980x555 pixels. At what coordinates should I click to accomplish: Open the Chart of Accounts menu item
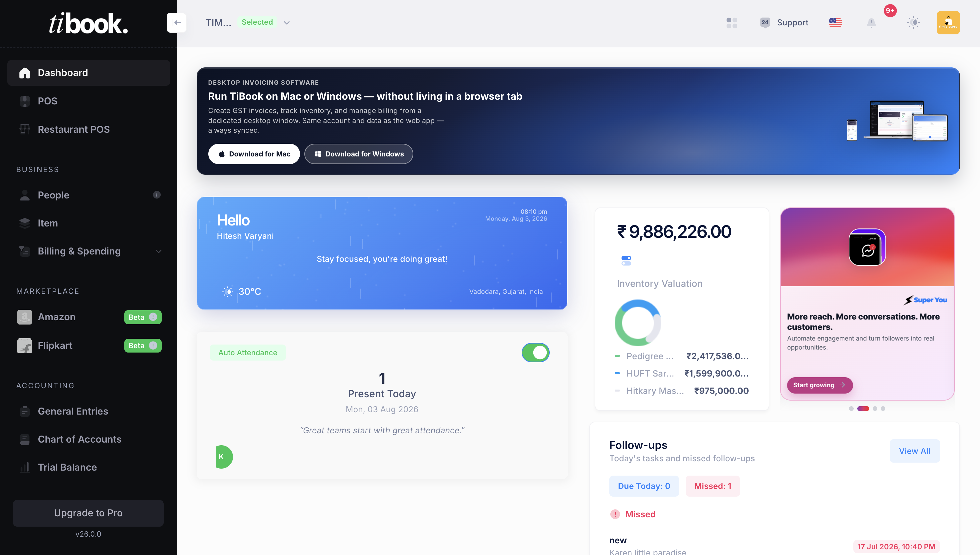[x=88, y=440]
